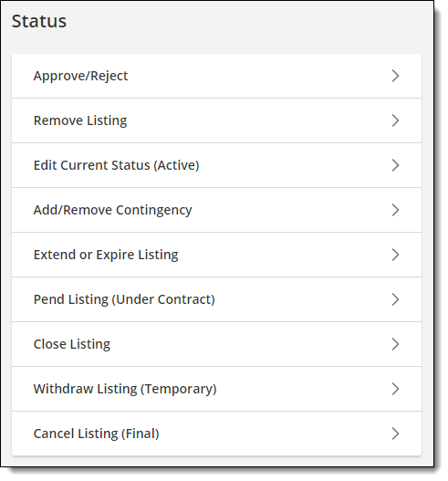Choose the Close Listing text

pyautogui.click(x=72, y=344)
